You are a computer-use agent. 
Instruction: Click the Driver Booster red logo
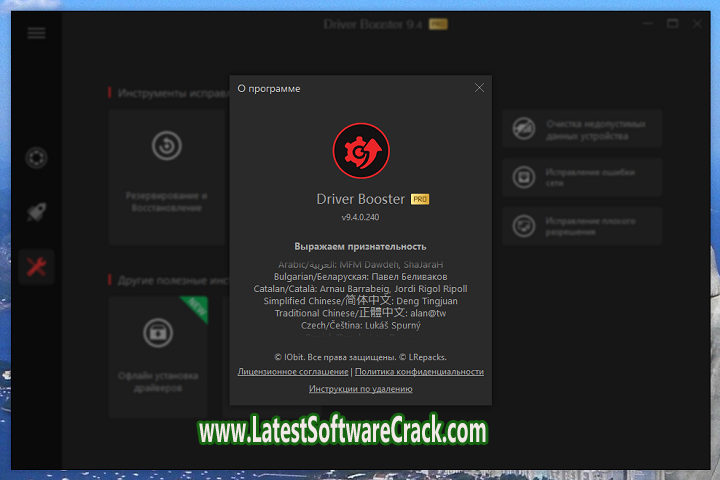(x=360, y=151)
